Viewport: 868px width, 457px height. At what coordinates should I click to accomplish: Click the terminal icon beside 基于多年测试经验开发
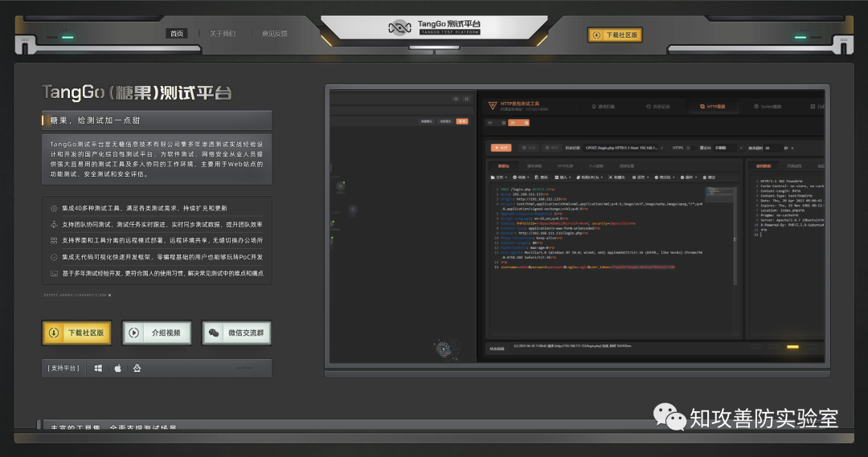pos(54,273)
